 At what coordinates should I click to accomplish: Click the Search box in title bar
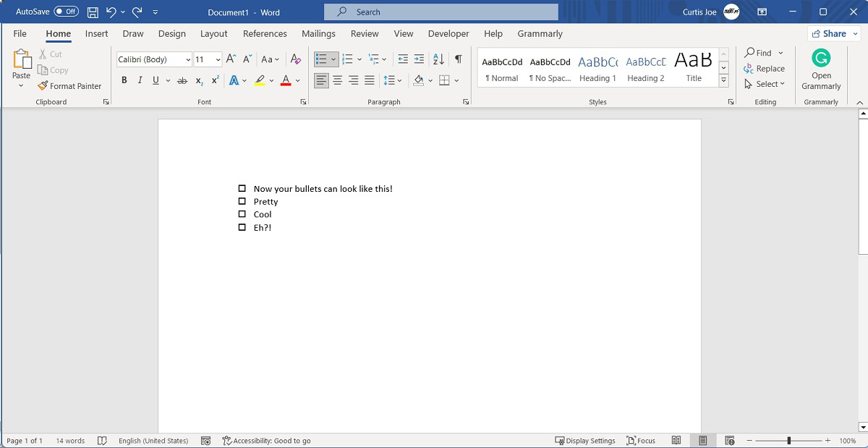click(x=441, y=12)
